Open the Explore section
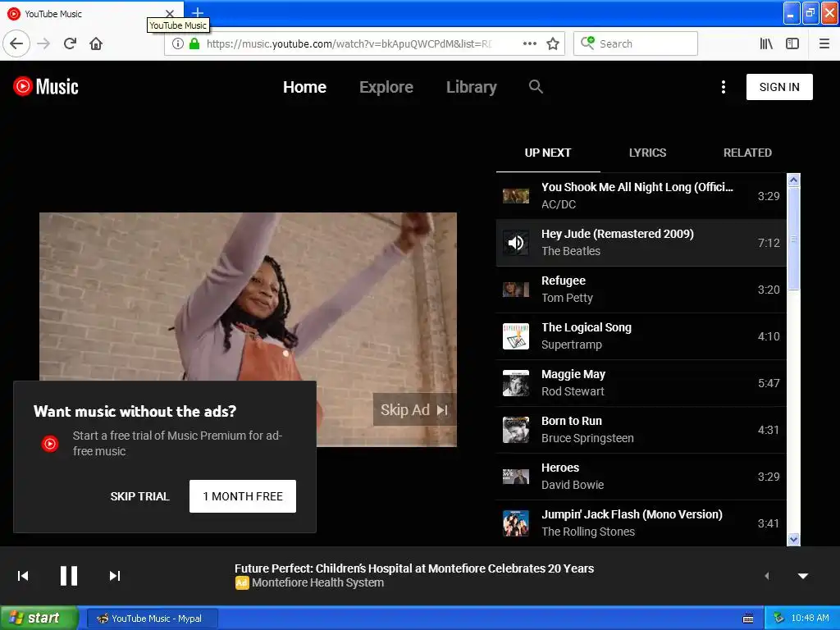 pos(386,87)
